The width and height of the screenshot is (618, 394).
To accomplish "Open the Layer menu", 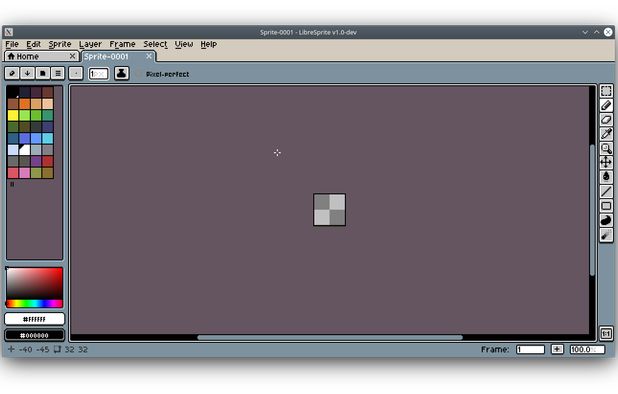I will pyautogui.click(x=90, y=44).
